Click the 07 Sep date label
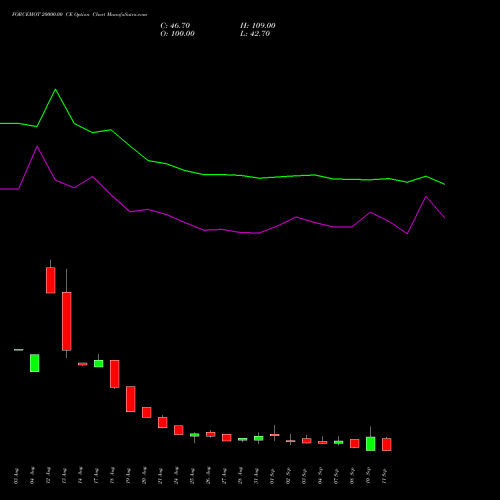The image size is (500, 500). [x=336, y=475]
